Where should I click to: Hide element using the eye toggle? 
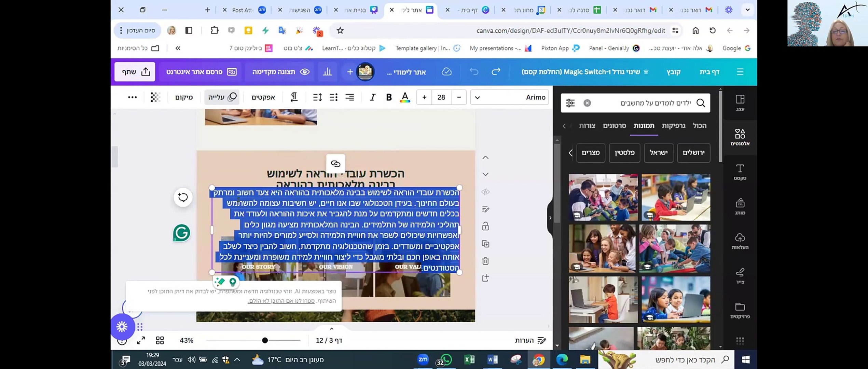click(x=485, y=192)
